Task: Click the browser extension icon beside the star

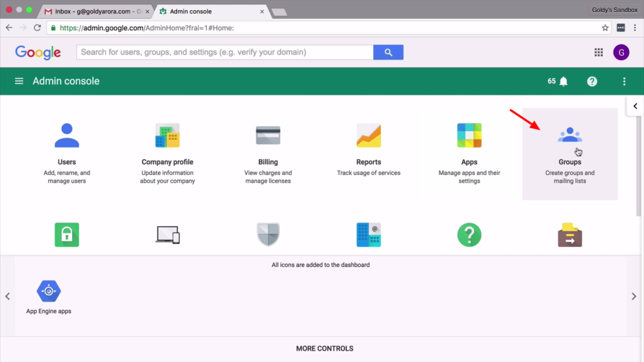Action: coord(621,28)
